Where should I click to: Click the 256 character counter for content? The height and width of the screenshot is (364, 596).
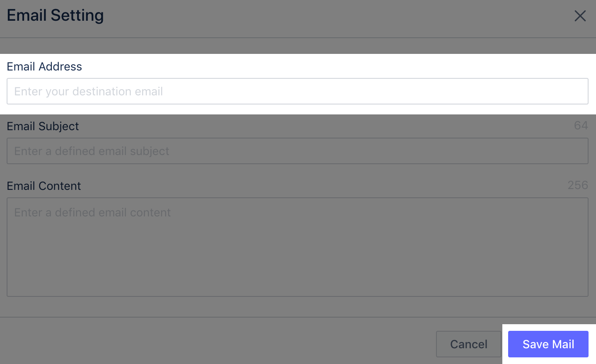coord(578,185)
